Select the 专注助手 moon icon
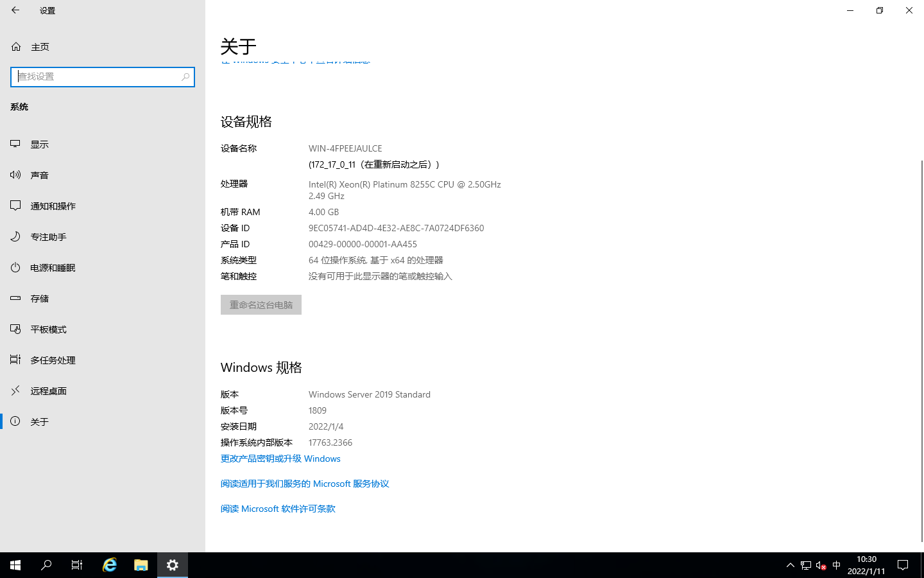The image size is (924, 578). tap(15, 236)
